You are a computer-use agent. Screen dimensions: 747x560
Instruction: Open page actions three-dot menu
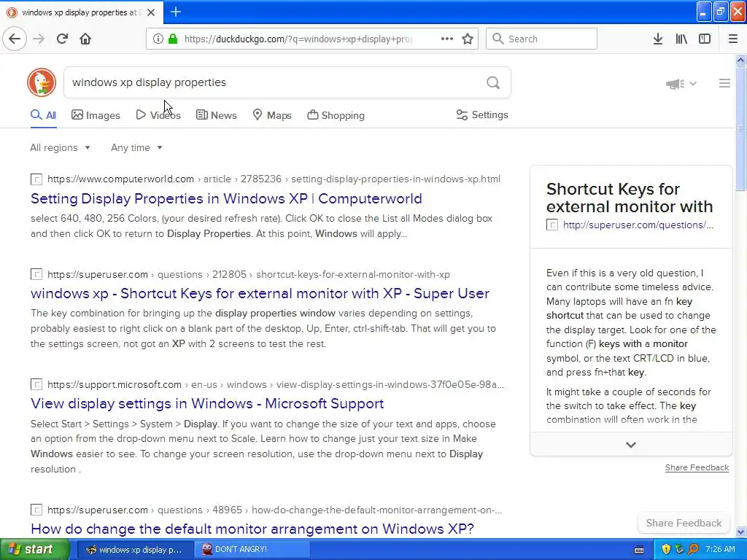click(447, 39)
